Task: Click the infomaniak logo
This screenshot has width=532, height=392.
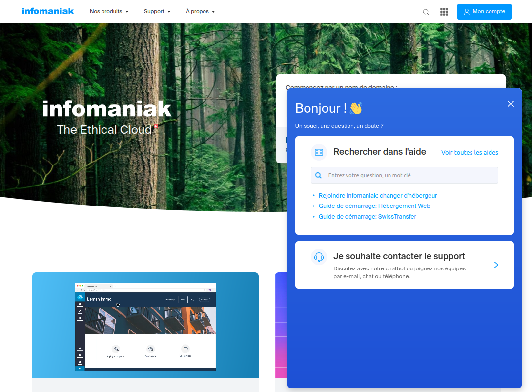Action: click(x=47, y=11)
